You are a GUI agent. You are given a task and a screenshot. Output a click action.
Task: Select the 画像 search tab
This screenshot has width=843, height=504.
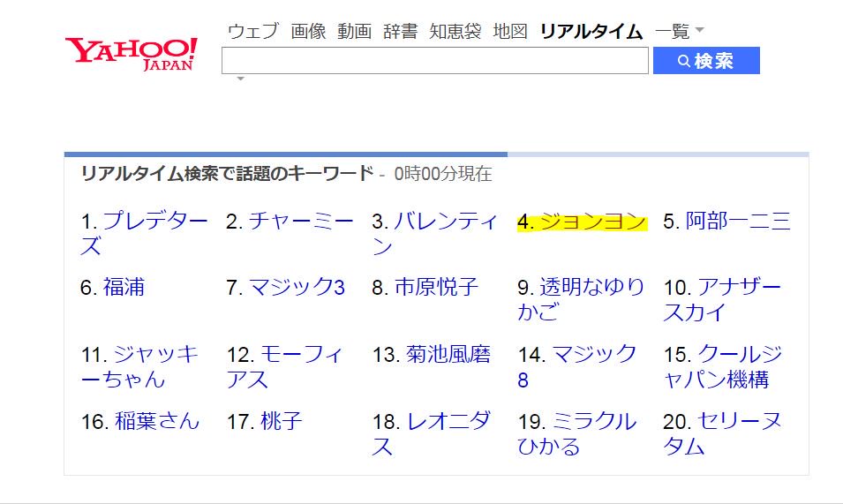point(308,31)
